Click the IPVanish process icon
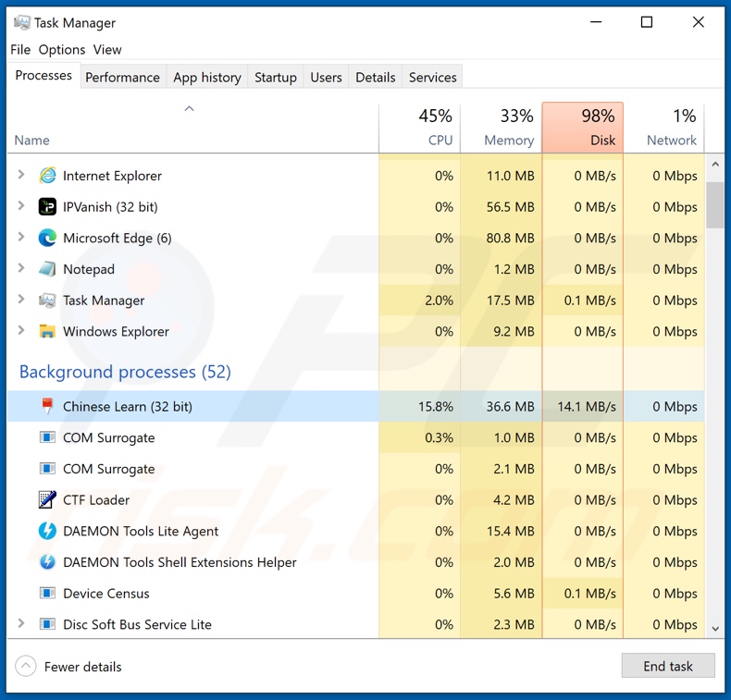 pos(47,207)
